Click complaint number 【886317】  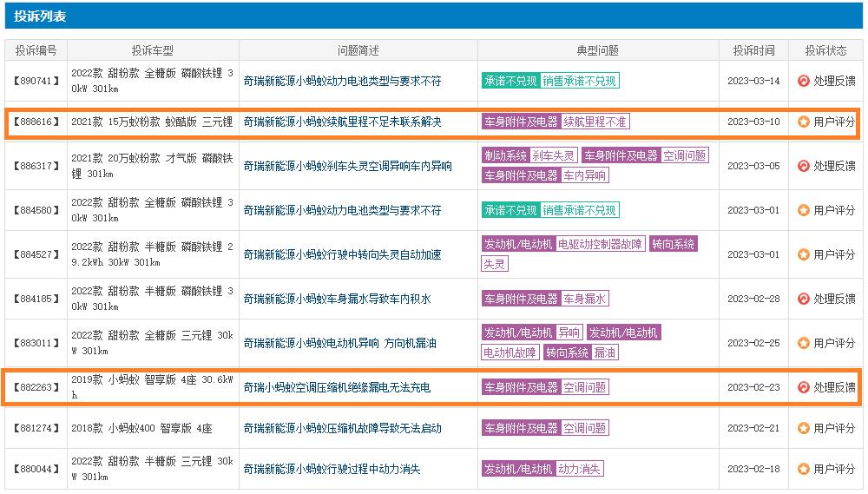click(36, 166)
